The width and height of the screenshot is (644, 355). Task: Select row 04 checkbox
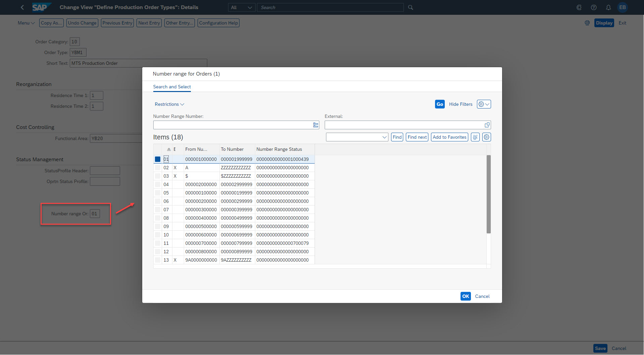pos(158,184)
